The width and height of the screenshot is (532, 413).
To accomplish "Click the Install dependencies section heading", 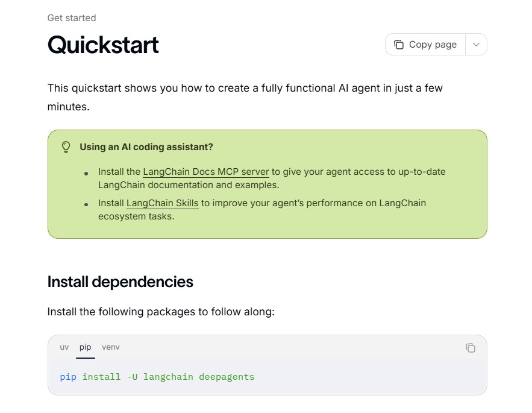I will pyautogui.click(x=120, y=282).
